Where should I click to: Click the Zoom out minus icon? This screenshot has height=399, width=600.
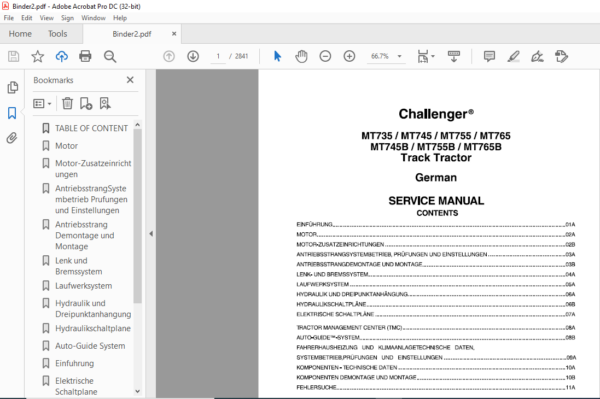click(325, 56)
